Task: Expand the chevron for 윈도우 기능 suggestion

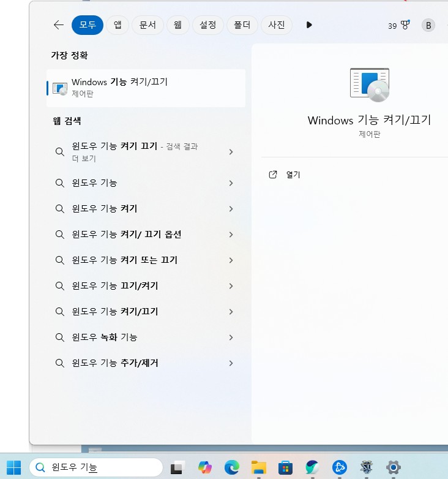Action: (x=231, y=183)
